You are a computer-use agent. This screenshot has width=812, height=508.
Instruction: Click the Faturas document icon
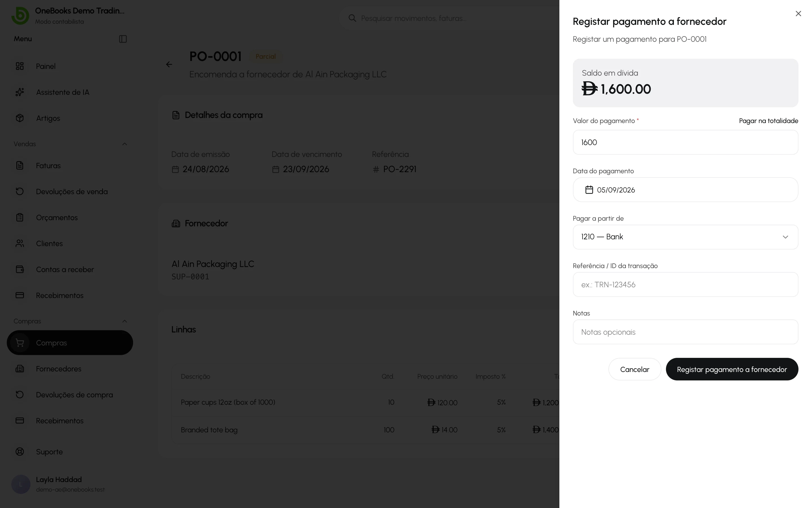tap(20, 165)
